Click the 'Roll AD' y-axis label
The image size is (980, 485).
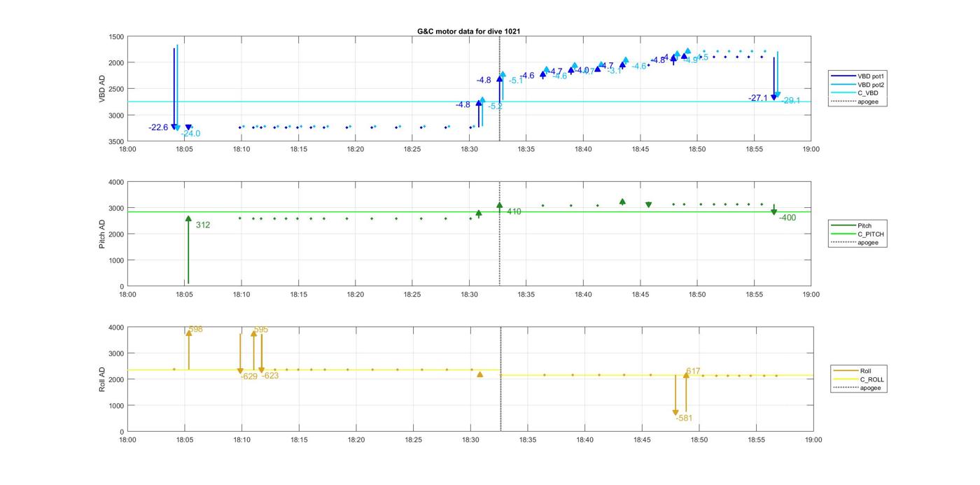click(102, 379)
